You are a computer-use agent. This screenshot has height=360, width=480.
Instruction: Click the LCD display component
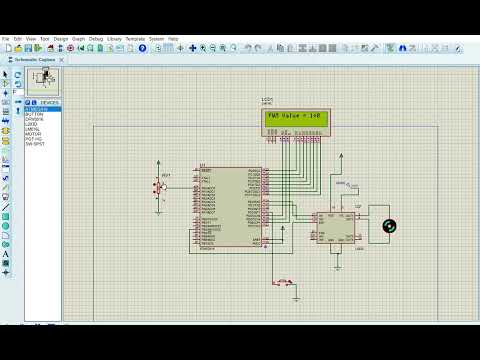tap(296, 122)
